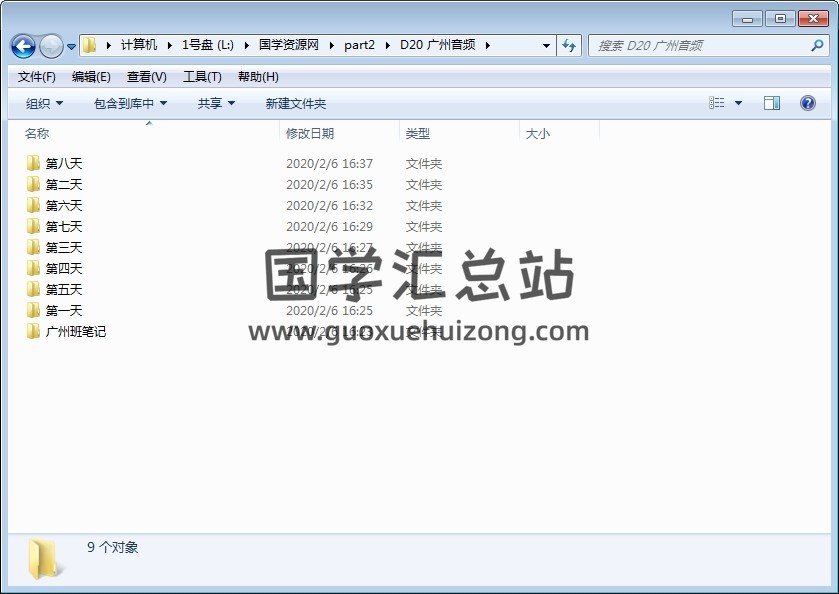Click the change view icon
Viewport: 839px width, 594px height.
[x=716, y=103]
